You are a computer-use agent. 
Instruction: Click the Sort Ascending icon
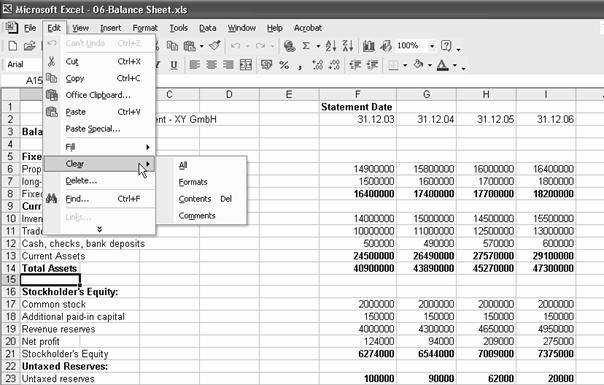pos(331,46)
